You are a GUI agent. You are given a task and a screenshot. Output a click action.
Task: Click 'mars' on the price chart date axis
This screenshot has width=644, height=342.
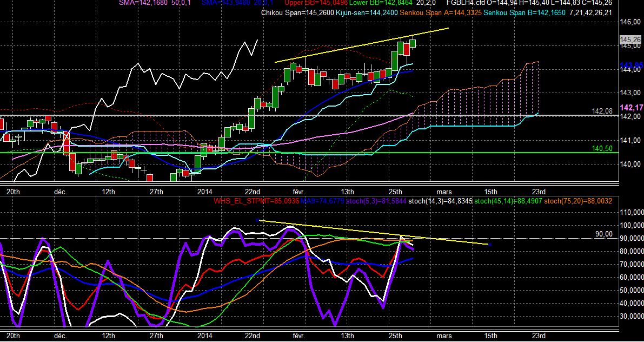(444, 192)
